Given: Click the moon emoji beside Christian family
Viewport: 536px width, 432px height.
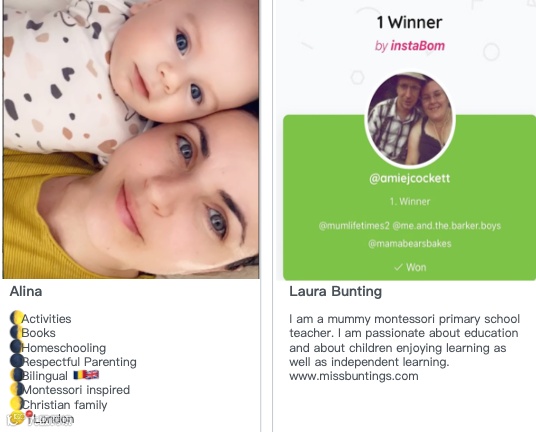Looking at the screenshot, I should [x=16, y=404].
